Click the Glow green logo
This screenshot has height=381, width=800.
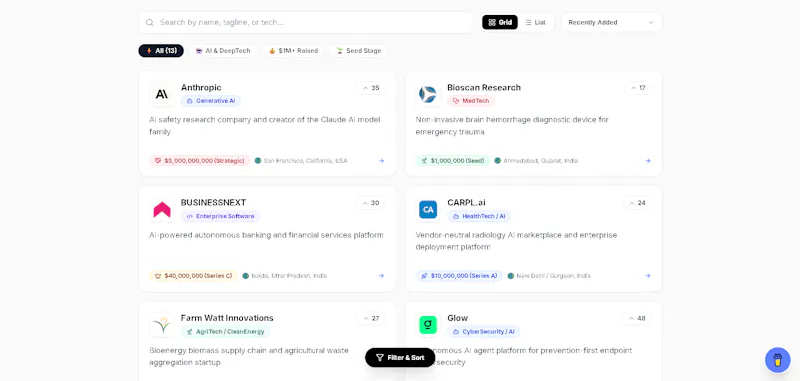point(428,325)
